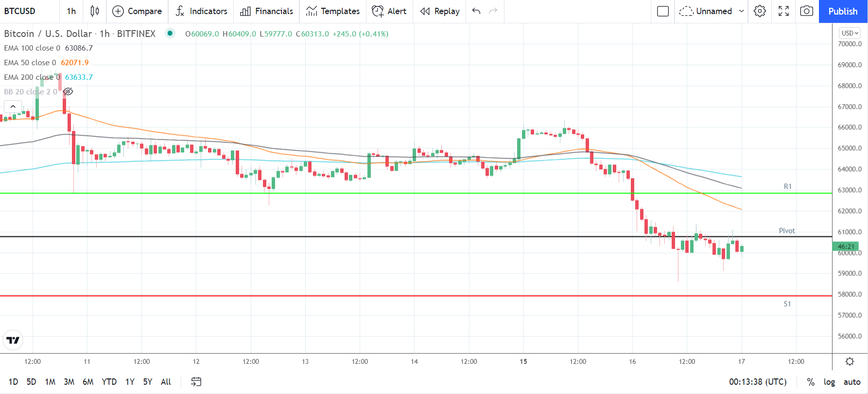Viewport: 868px width, 394px height.
Task: Select the black Pivot line
Action: tap(416, 237)
